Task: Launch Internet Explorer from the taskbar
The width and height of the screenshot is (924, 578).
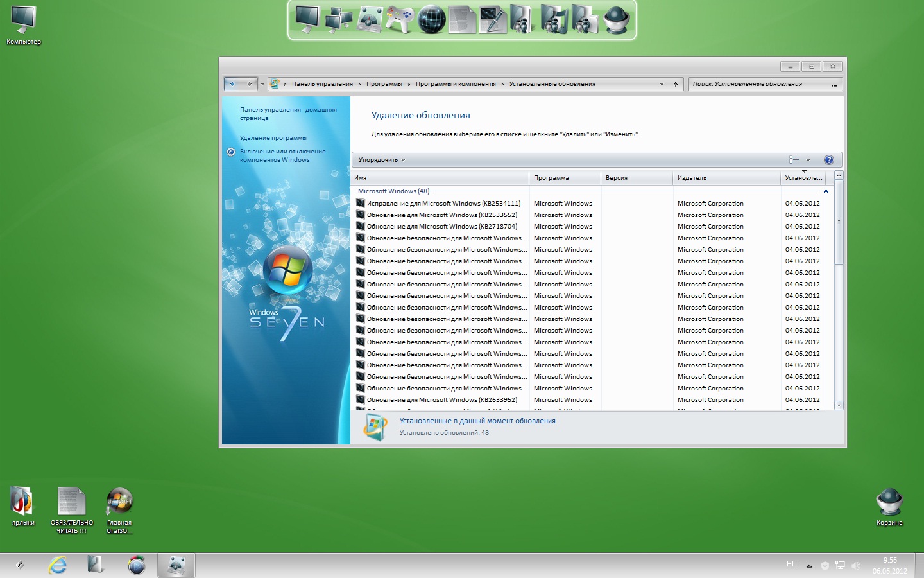Action: [58, 565]
